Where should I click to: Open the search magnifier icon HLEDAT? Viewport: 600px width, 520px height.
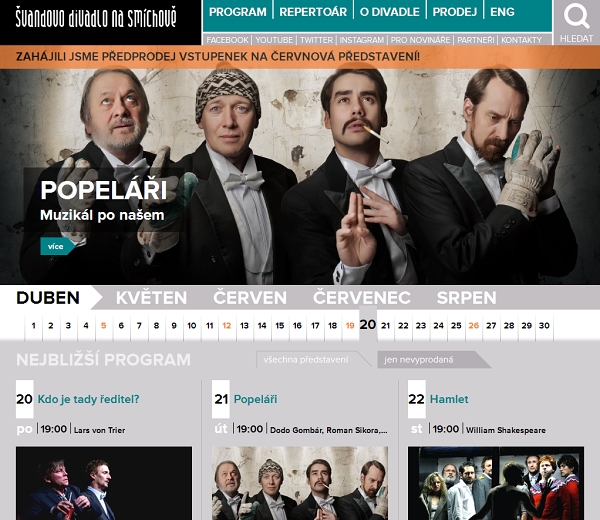click(576, 23)
